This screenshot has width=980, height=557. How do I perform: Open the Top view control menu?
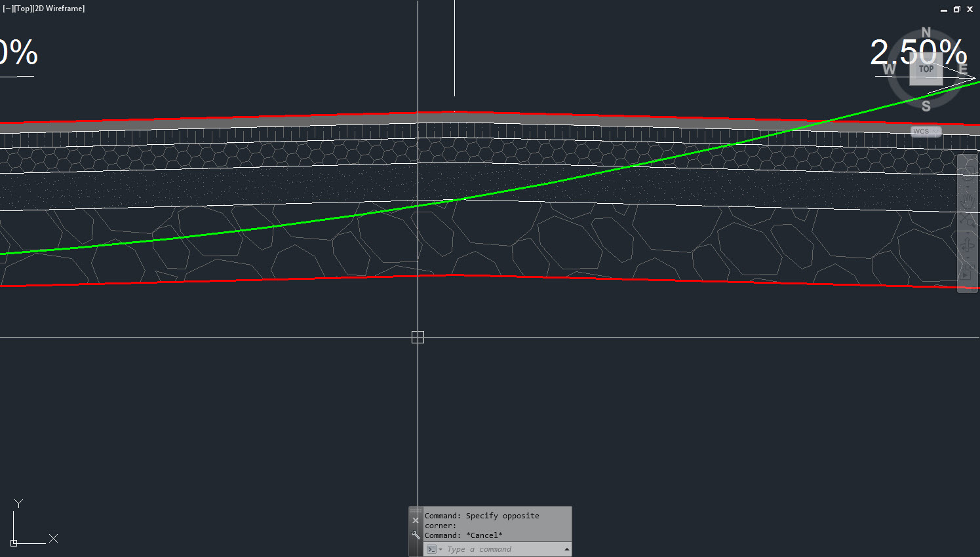click(22, 9)
